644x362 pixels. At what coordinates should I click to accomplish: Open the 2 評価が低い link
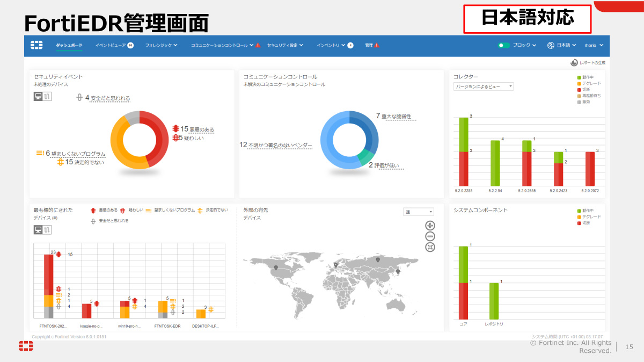tap(386, 165)
